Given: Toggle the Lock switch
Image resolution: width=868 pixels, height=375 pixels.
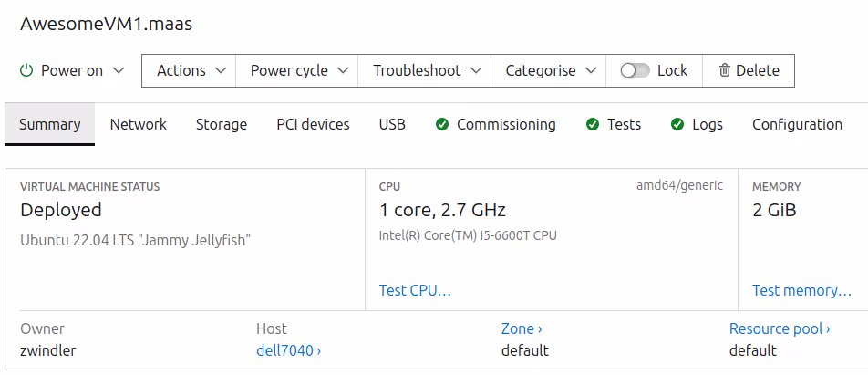Looking at the screenshot, I should pyautogui.click(x=635, y=70).
